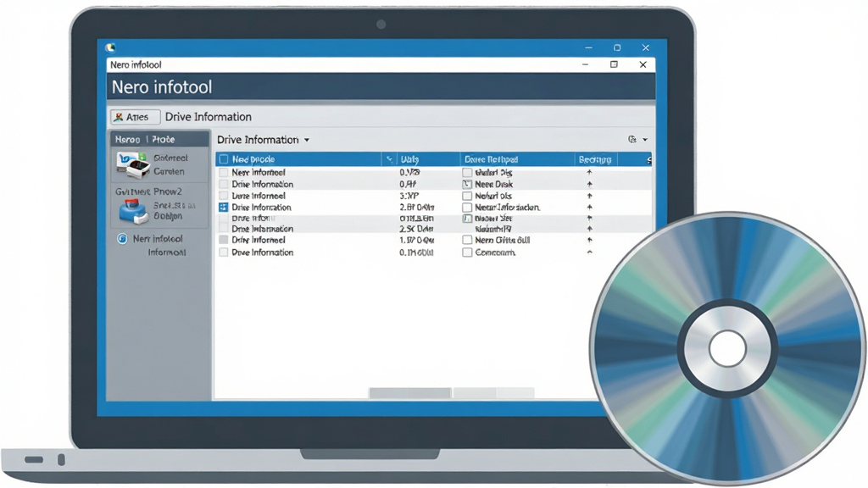This screenshot has height=488, width=868.
Task: Close the inner Nero infotool window
Action: [x=643, y=64]
